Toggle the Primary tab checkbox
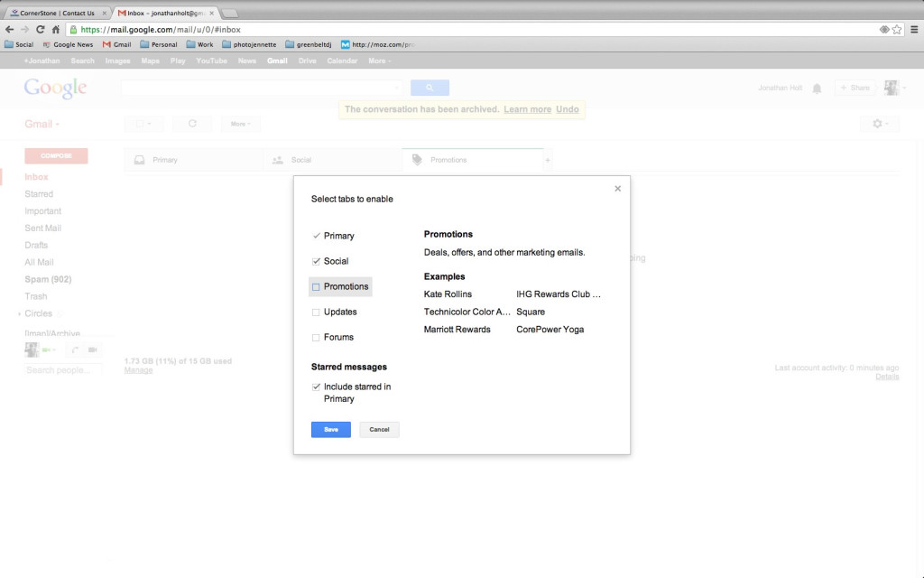The height and width of the screenshot is (578, 924). tap(316, 236)
